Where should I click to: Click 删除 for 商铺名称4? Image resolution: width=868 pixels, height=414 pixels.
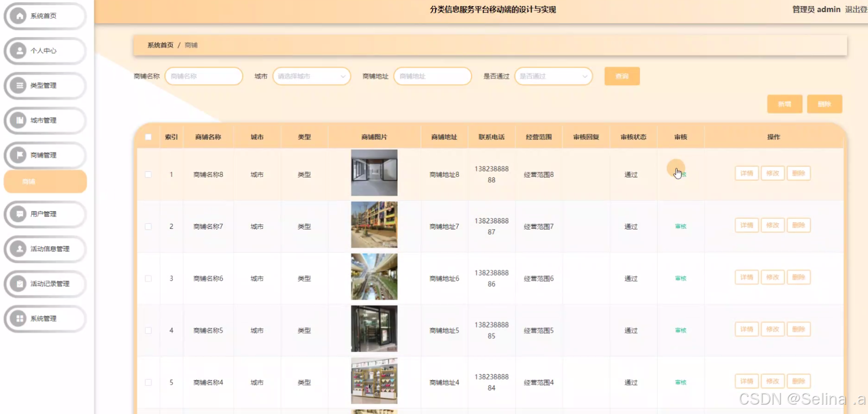tap(798, 381)
